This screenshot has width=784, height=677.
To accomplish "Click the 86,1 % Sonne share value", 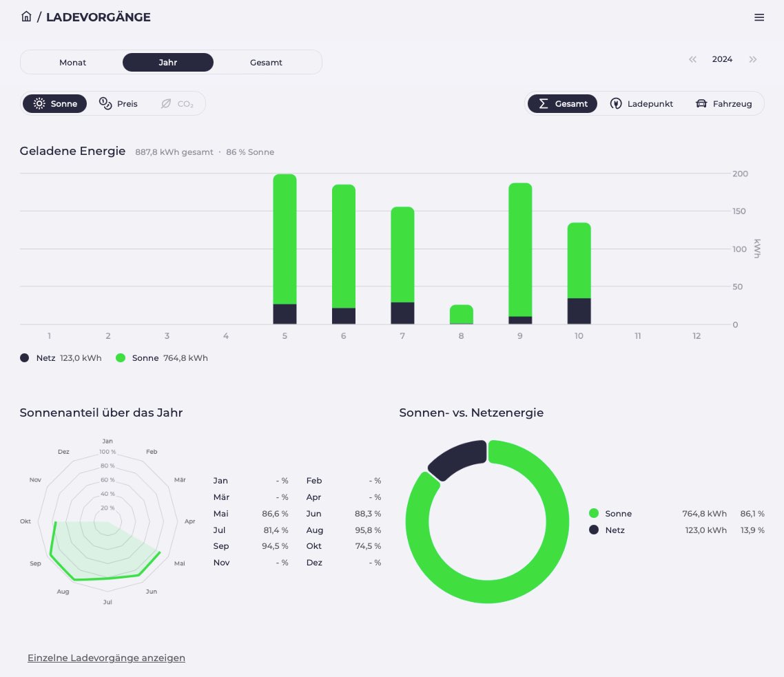I will [x=752, y=514].
